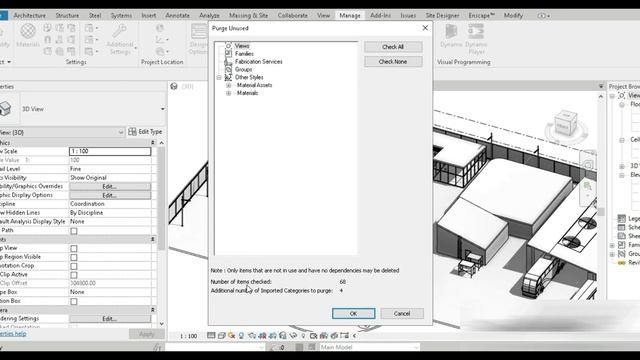This screenshot has height=360, width=640.
Task: Click Edit for Visibility/Graphics Overrides
Action: tap(110, 187)
